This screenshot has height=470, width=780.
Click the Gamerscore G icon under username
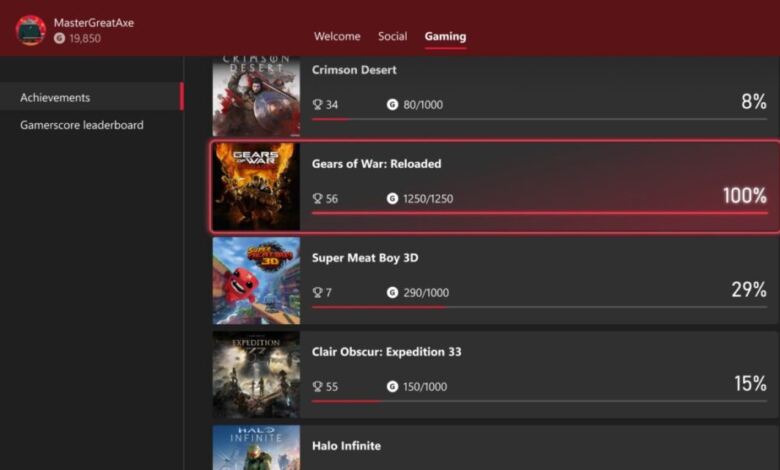coord(60,39)
